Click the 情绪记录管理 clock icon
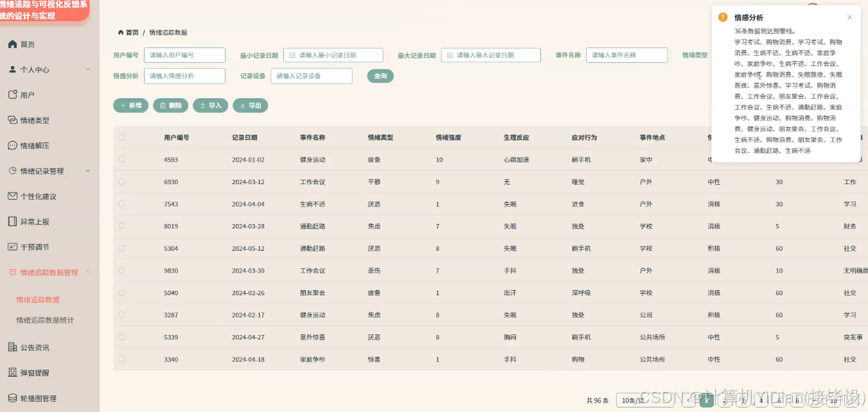 point(12,171)
